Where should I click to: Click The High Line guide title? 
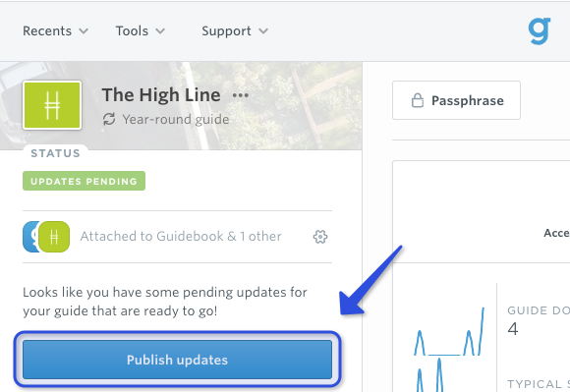click(x=161, y=95)
